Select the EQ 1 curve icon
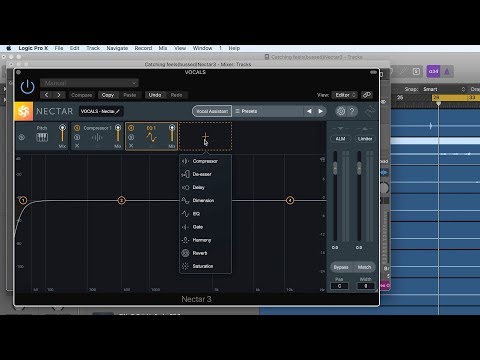The height and width of the screenshot is (360, 480). 151,137
